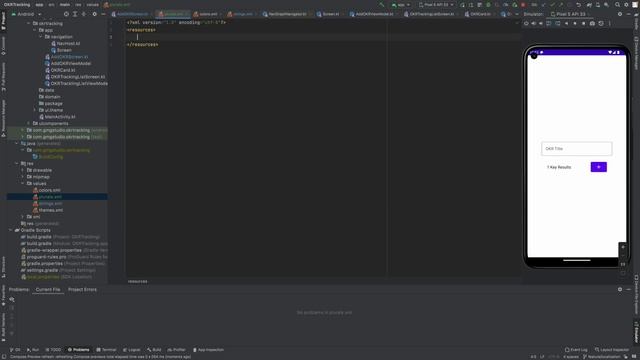This screenshot has width=640, height=360.
Task: Click the Problems panel settings gear
Action: (620, 289)
